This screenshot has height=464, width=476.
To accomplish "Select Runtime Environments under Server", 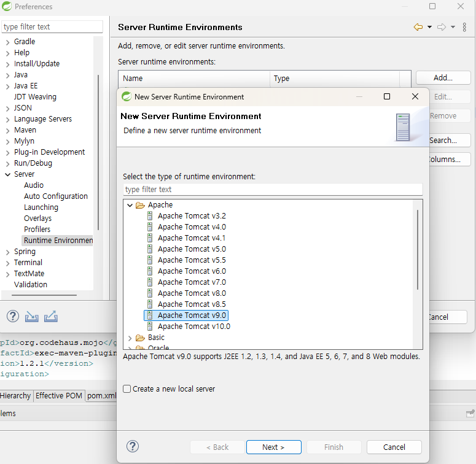I will pos(58,241).
